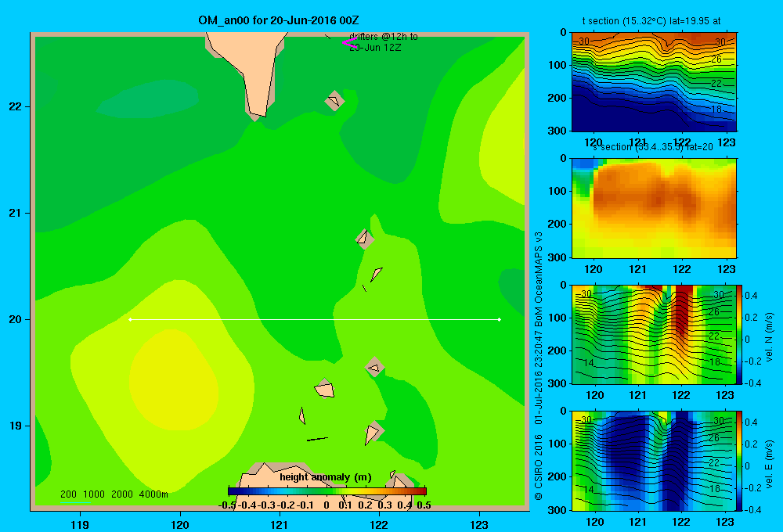
Task: Click latitude label 20 on main map
Action: [16, 319]
